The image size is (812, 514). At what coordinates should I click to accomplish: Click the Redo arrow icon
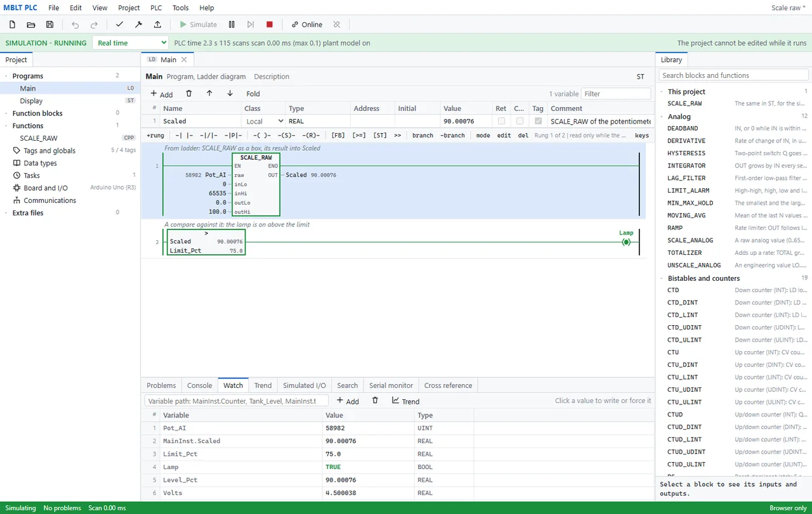point(95,25)
